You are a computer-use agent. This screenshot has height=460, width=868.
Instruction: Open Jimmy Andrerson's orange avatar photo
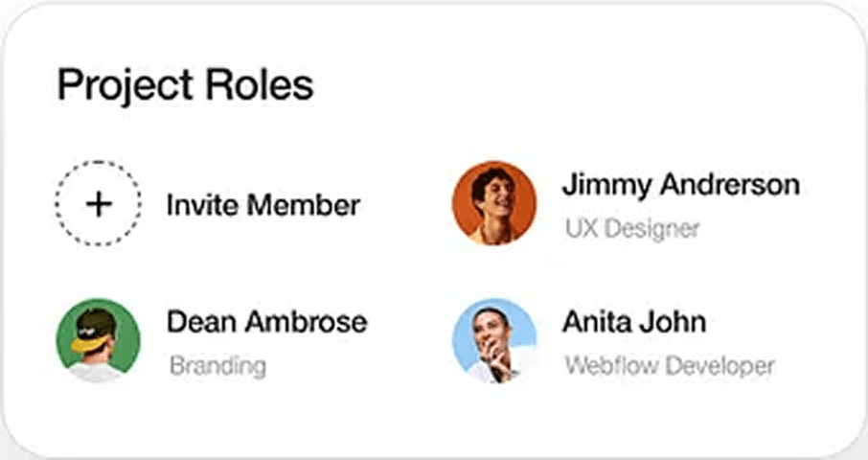(494, 203)
